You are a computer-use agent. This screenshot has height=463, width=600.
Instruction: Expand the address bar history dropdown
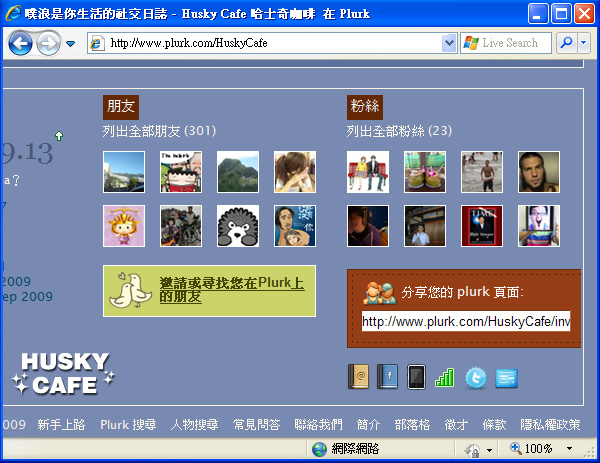(449, 43)
